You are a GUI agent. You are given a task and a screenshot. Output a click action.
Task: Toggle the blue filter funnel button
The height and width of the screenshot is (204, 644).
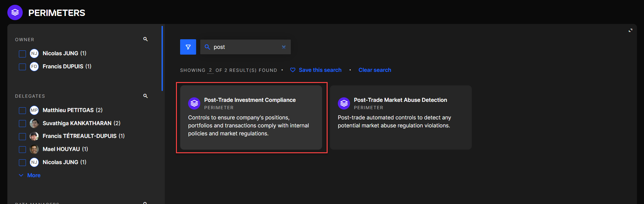188,47
